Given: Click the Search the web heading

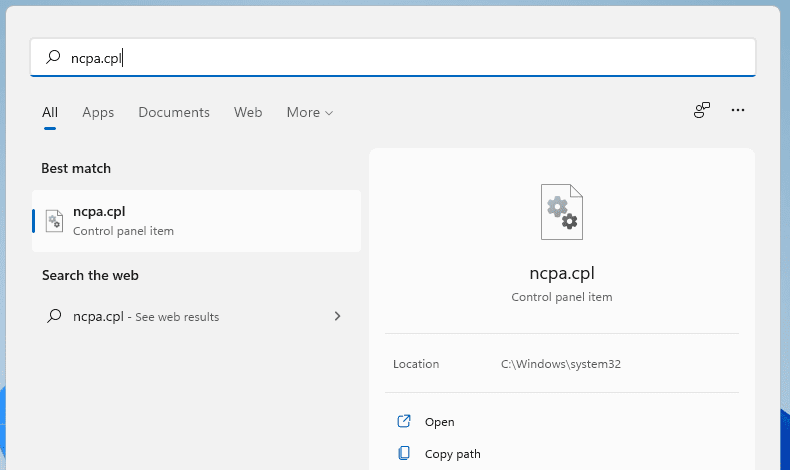Looking at the screenshot, I should [90, 276].
